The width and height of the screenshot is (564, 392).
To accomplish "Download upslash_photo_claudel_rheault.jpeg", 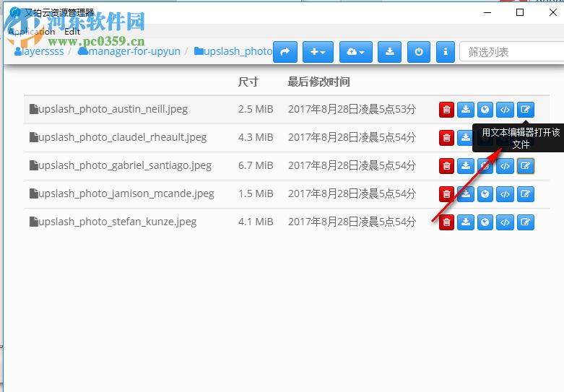I will point(465,138).
